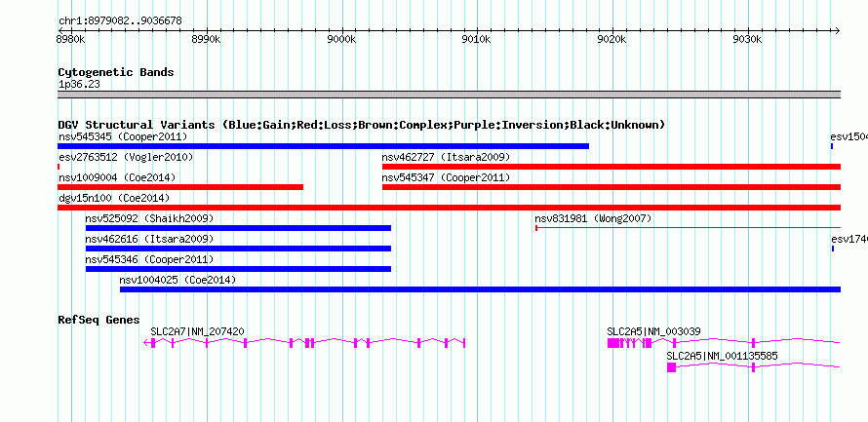
Task: Click the thin red nsv831981 variant line
Action: tap(689, 228)
